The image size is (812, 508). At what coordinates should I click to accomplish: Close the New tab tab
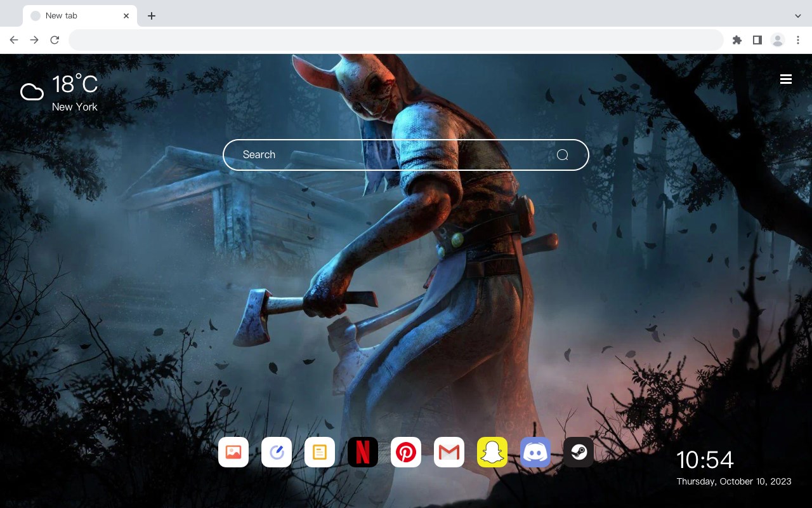126,16
